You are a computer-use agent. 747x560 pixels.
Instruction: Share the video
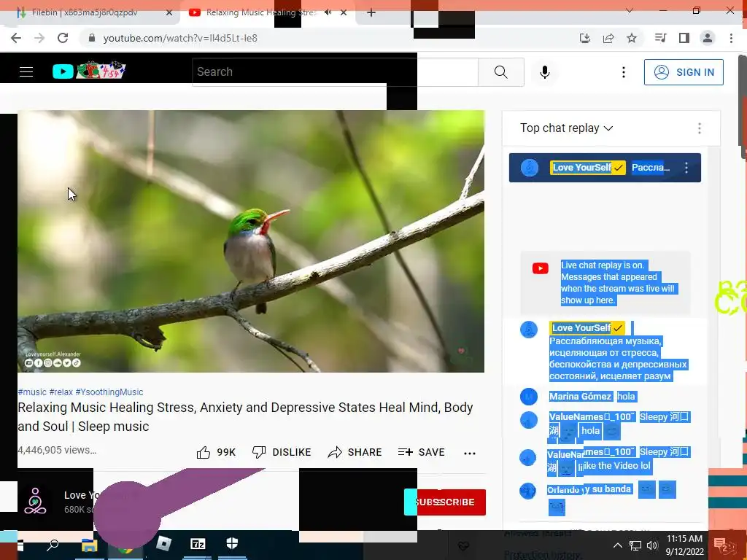point(355,452)
